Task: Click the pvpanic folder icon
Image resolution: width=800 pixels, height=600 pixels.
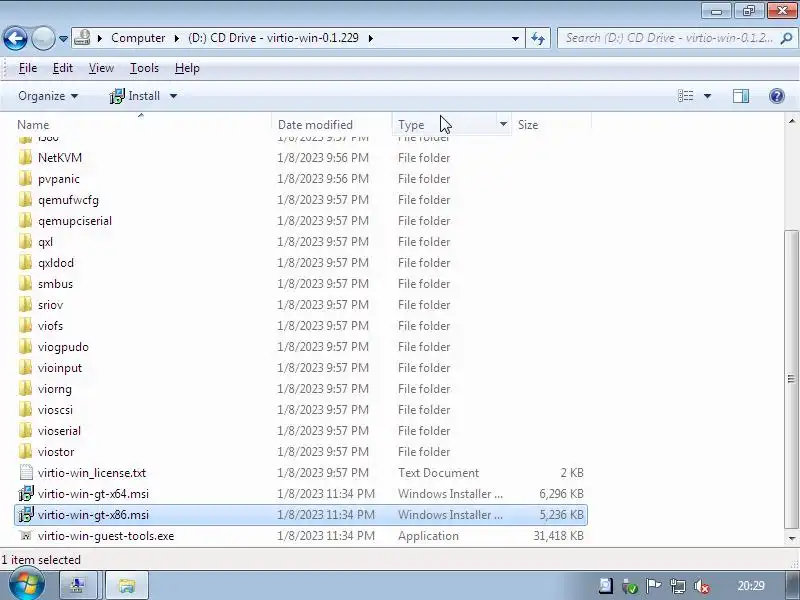Action: click(26, 179)
